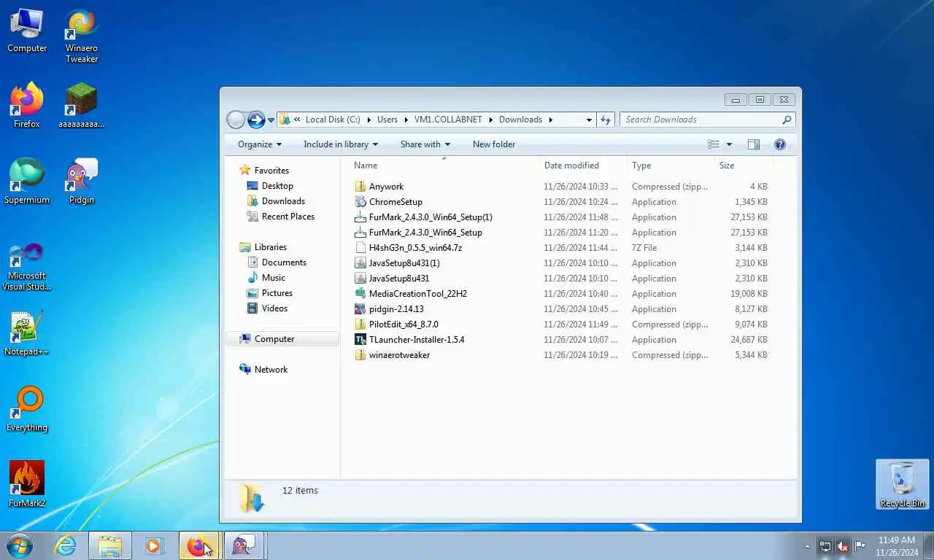Click the Action Center flag icon
This screenshot has width=934, height=560.
pyautogui.click(x=860, y=546)
